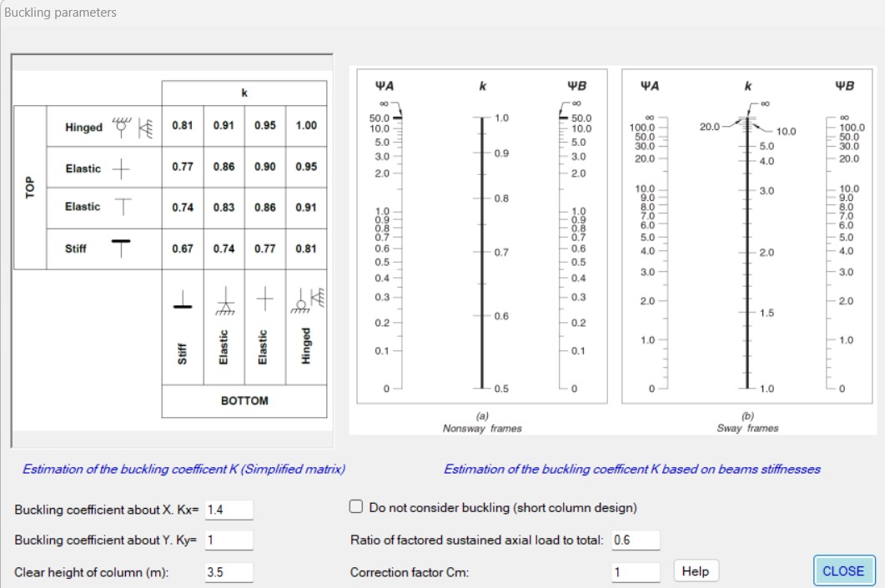Click the Correction factor Cm field

(636, 572)
